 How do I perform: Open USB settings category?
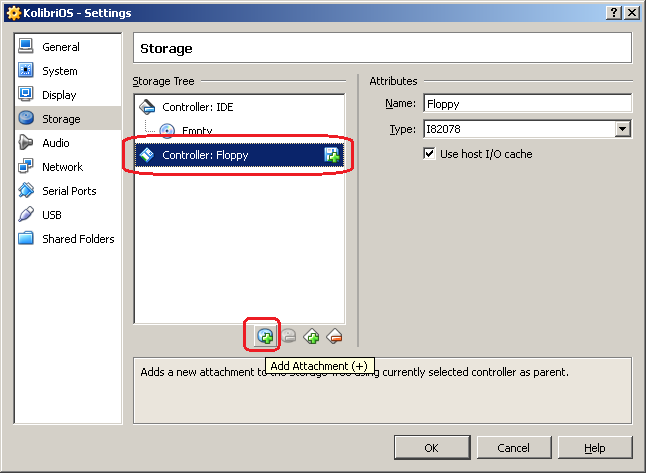[x=52, y=215]
